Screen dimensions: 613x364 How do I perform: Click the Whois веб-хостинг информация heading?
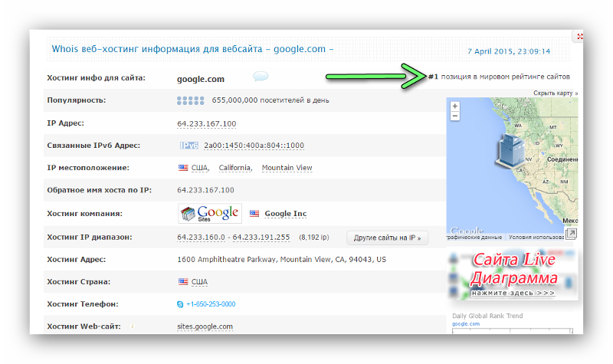pyautogui.click(x=192, y=49)
